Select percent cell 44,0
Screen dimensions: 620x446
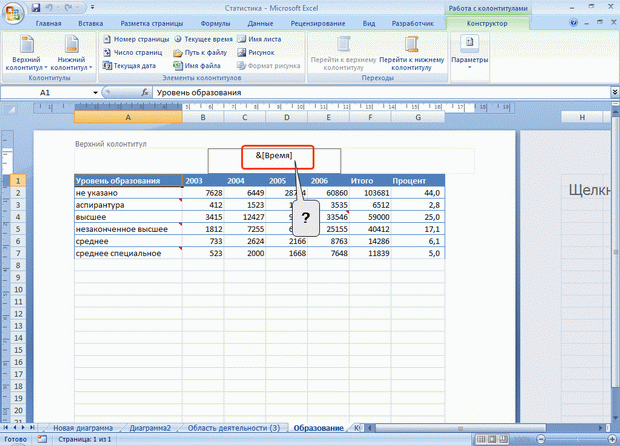pyautogui.click(x=418, y=193)
